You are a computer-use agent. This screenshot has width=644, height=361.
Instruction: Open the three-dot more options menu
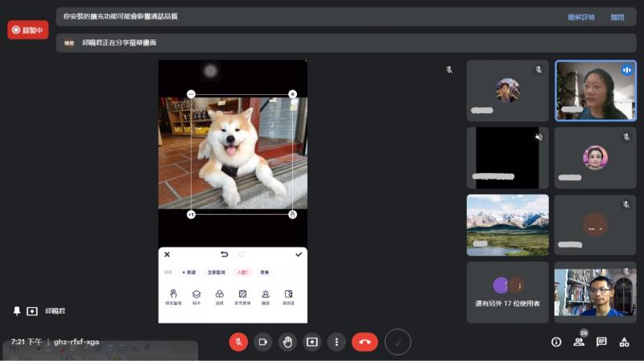pos(336,342)
